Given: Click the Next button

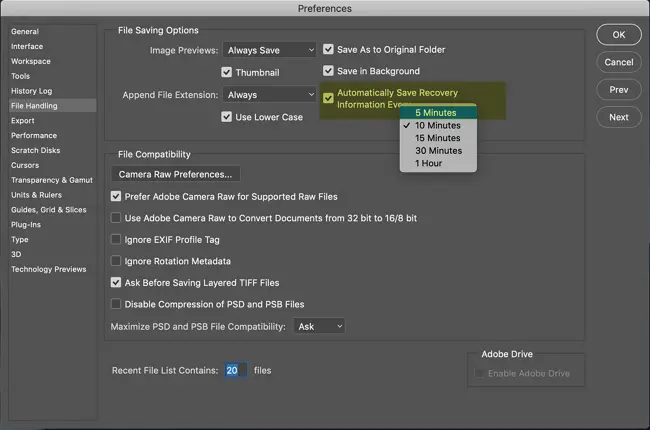Looking at the screenshot, I should pos(618,117).
